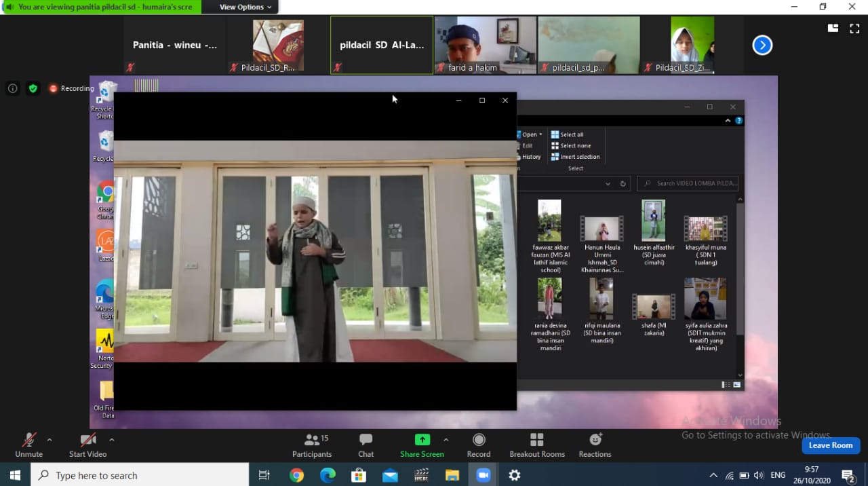The height and width of the screenshot is (486, 868).
Task: Open Zoom from the taskbar
Action: (x=484, y=475)
